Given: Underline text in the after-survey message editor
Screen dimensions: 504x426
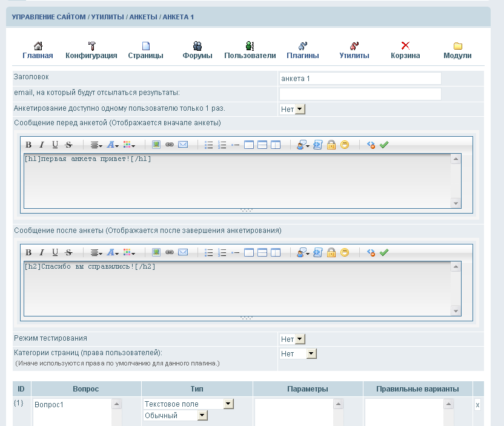Looking at the screenshot, I should coord(55,252).
